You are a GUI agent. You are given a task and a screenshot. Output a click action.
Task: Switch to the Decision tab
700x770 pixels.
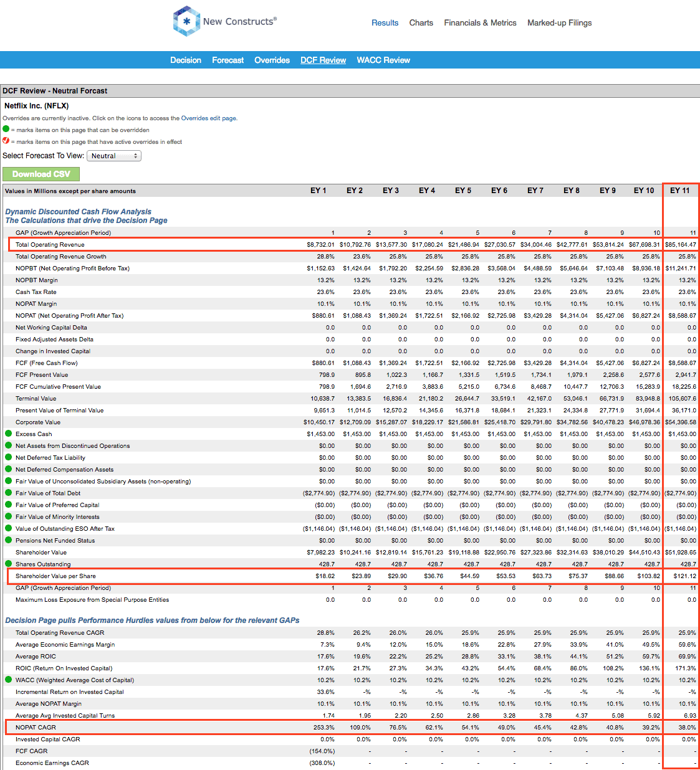click(186, 60)
